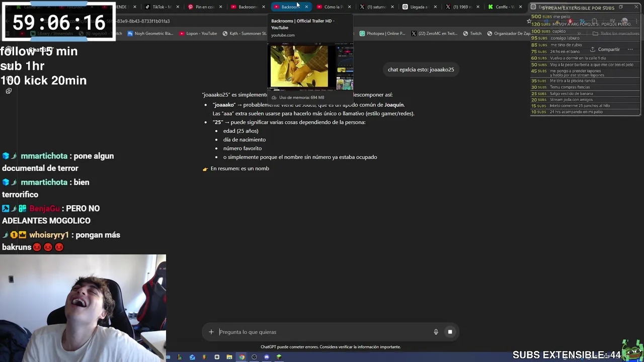This screenshot has height=362, width=644.
Task: Stop the ChatGPT response generation
Action: point(450,332)
